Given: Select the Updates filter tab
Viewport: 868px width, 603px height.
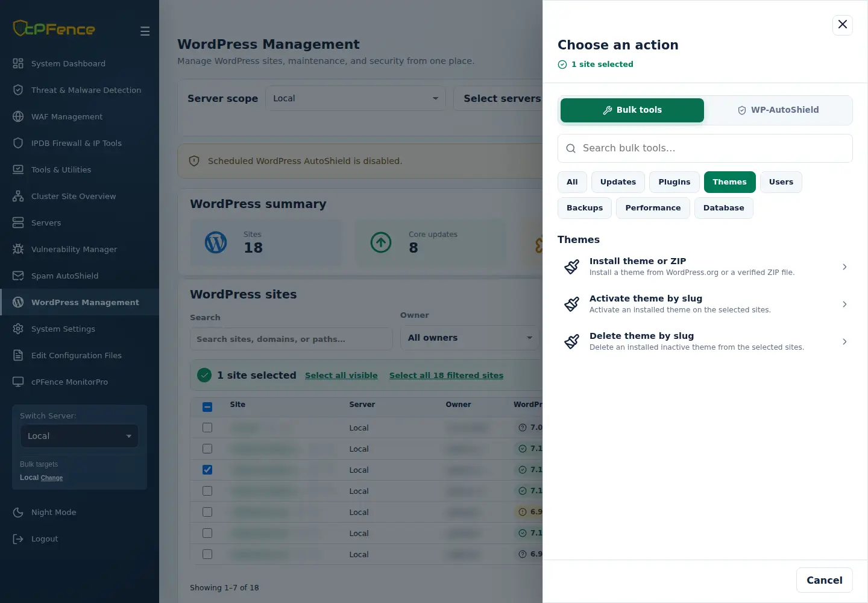Looking at the screenshot, I should tap(618, 182).
